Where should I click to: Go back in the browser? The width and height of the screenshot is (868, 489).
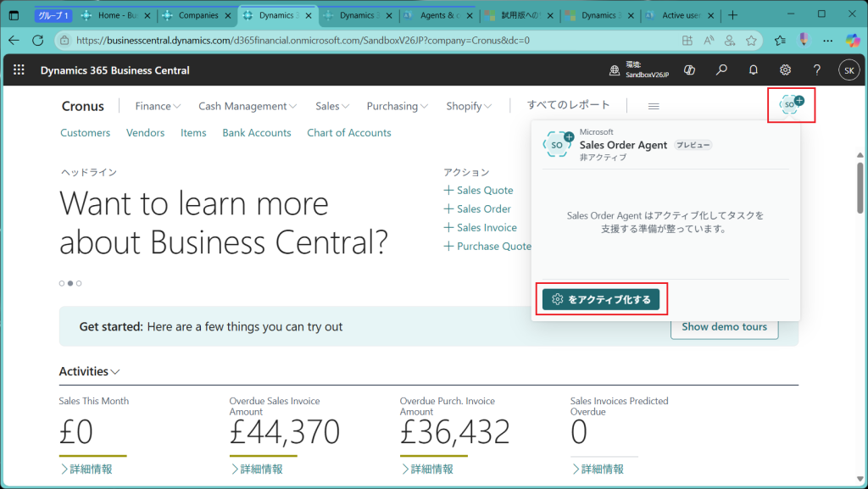point(14,41)
